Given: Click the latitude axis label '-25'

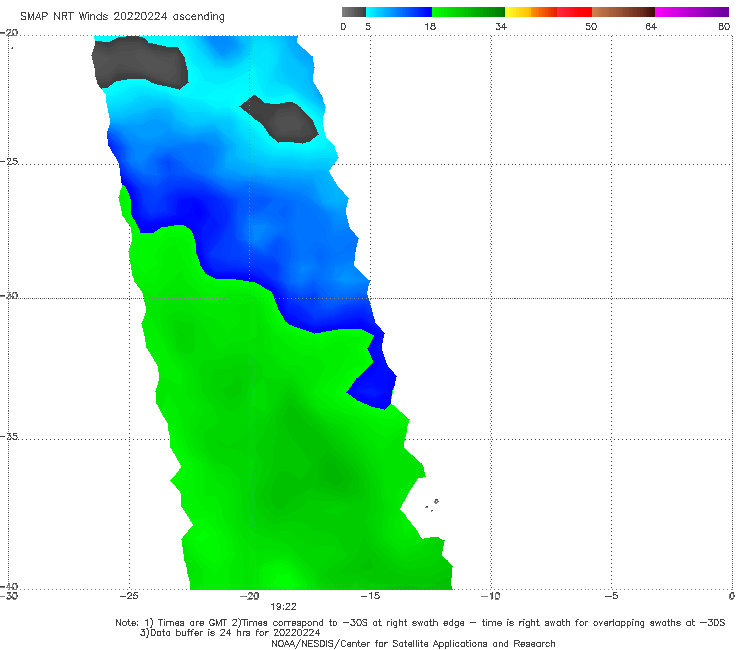Looking at the screenshot, I should [x=9, y=161].
